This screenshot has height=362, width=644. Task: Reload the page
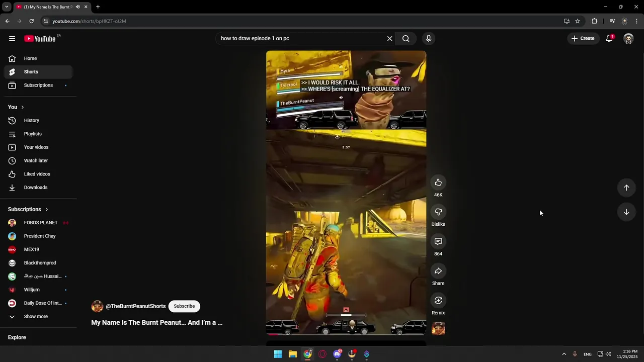[x=31, y=21]
